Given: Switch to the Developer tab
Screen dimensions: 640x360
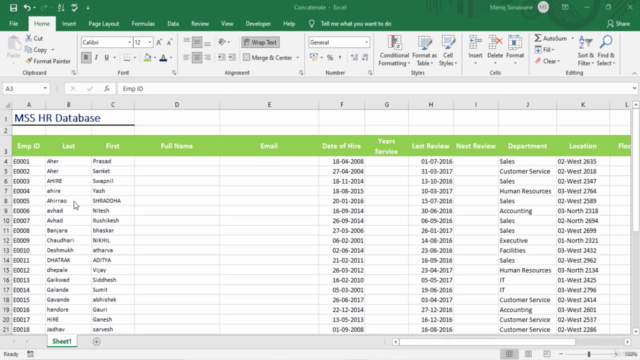Looking at the screenshot, I should pyautogui.click(x=258, y=24).
